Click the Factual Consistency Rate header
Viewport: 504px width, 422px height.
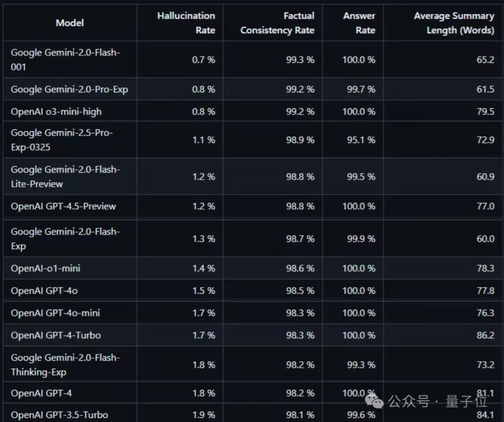tap(277, 23)
